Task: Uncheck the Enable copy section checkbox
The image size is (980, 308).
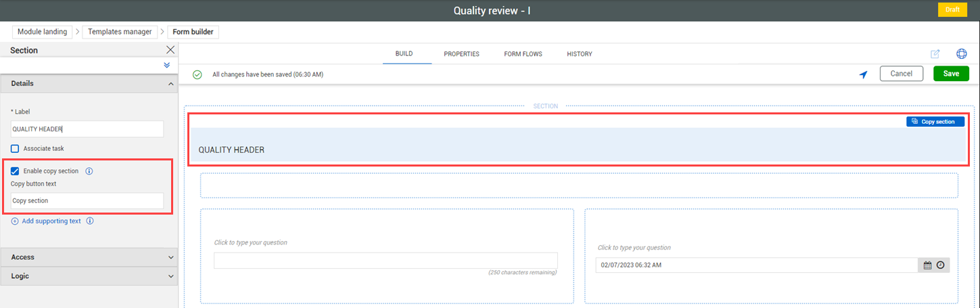Action: (15, 171)
